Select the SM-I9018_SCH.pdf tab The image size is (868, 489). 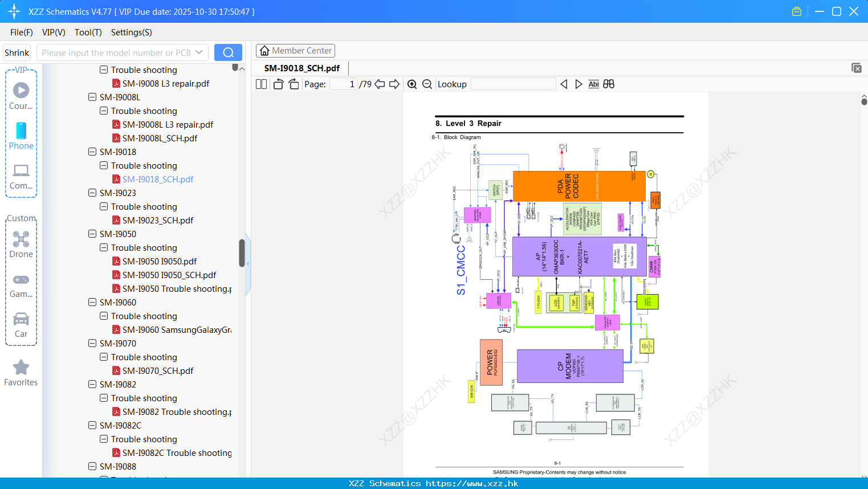click(x=302, y=68)
